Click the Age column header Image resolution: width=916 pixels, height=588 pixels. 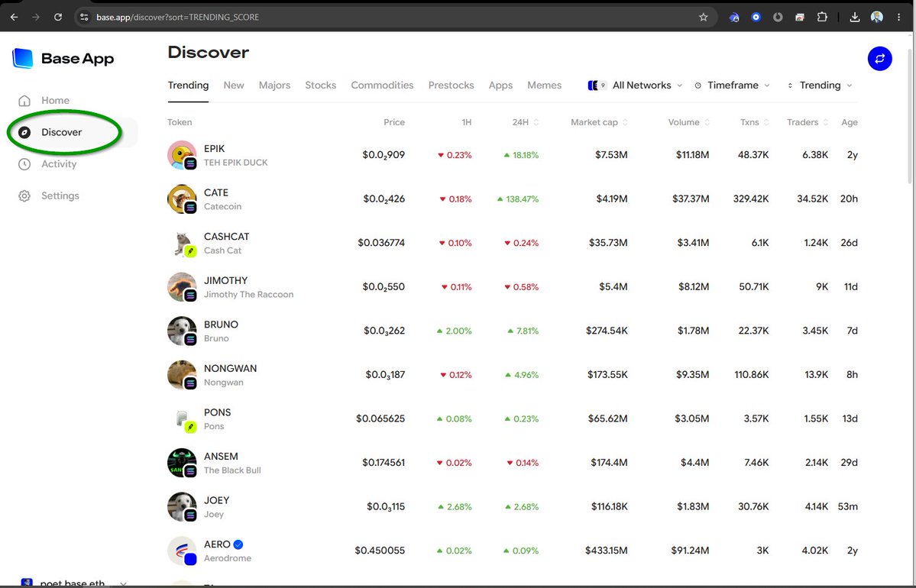(x=850, y=122)
